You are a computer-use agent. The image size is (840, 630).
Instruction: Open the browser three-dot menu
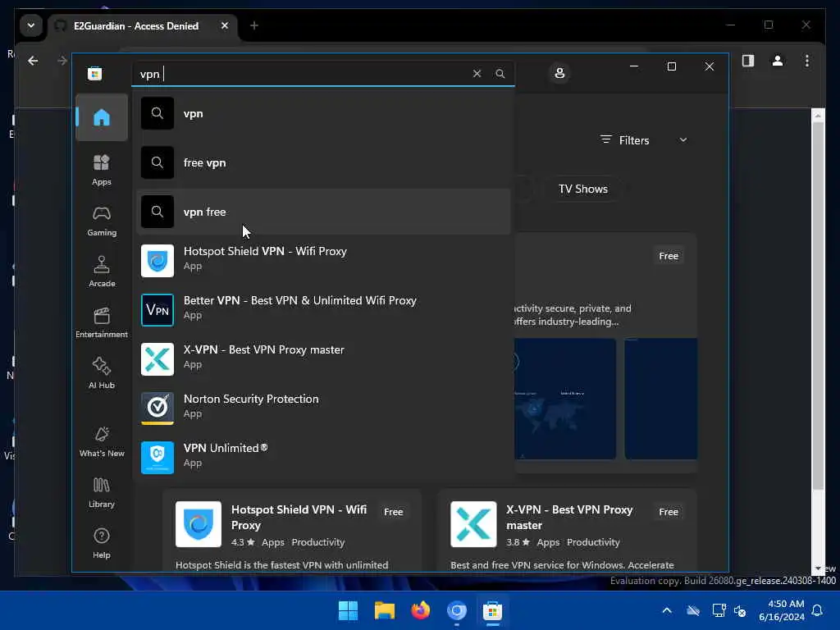pyautogui.click(x=807, y=61)
